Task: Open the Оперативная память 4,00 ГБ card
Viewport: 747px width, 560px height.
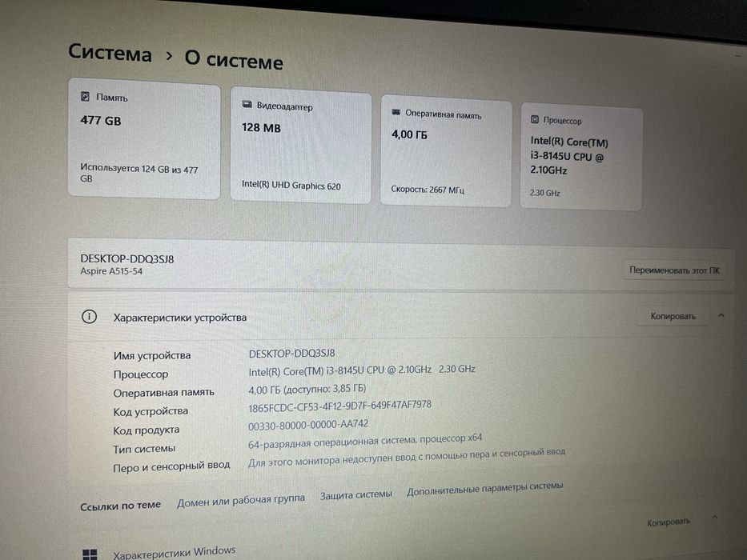Action: 446,151
